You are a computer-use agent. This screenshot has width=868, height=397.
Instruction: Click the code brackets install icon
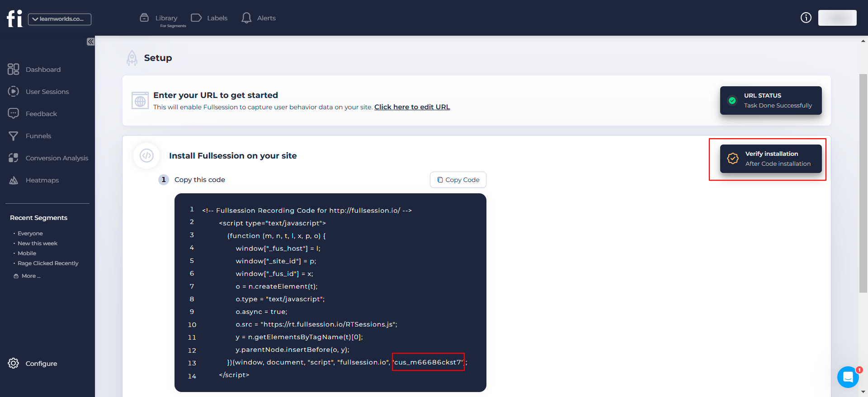click(x=146, y=156)
